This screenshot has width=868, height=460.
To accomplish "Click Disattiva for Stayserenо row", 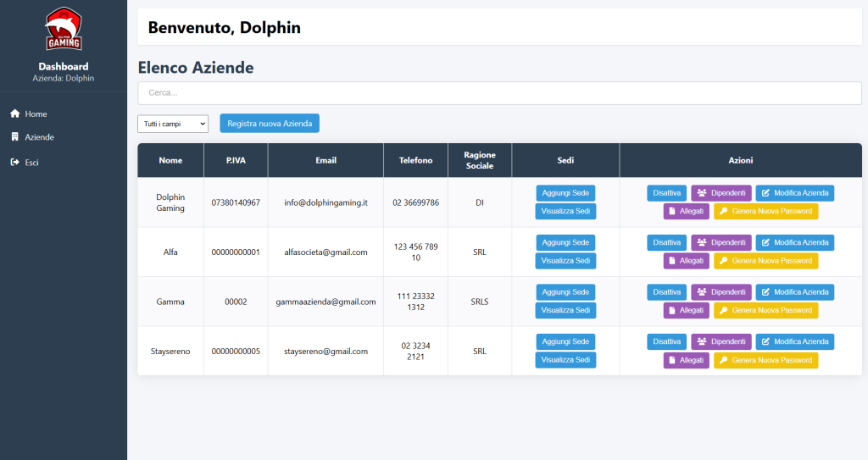I will pos(666,341).
